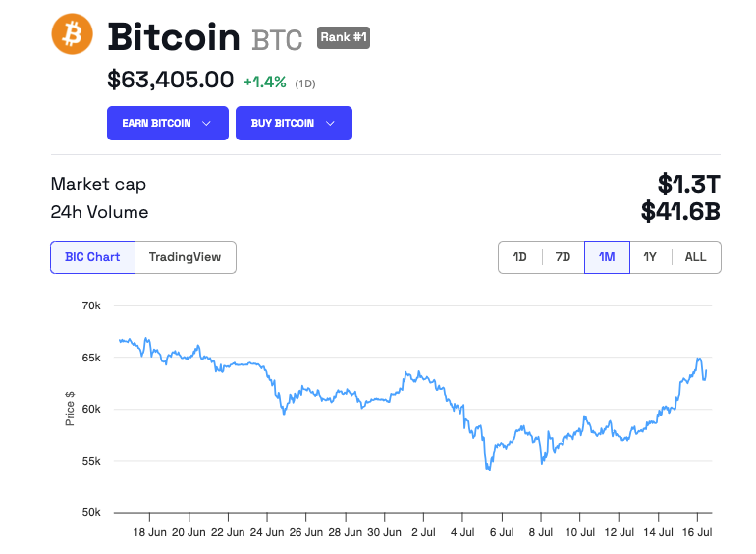Click the price line near 16 Jul
The height and width of the screenshot is (554, 756).
[x=699, y=360]
